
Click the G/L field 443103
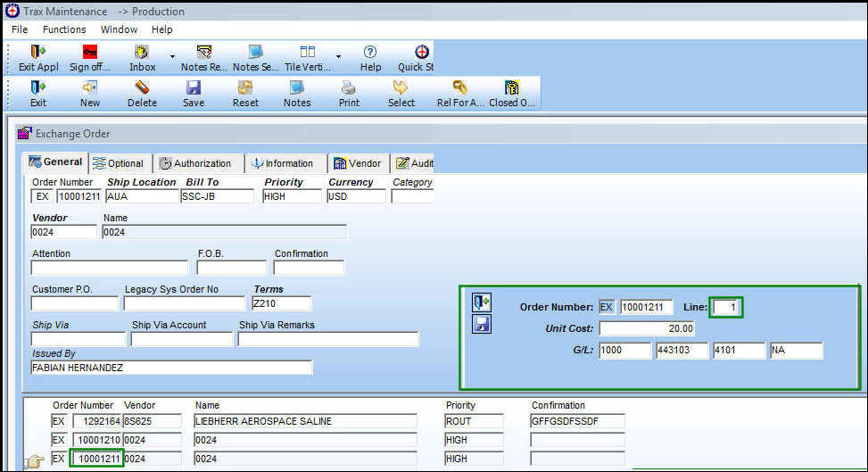click(682, 350)
